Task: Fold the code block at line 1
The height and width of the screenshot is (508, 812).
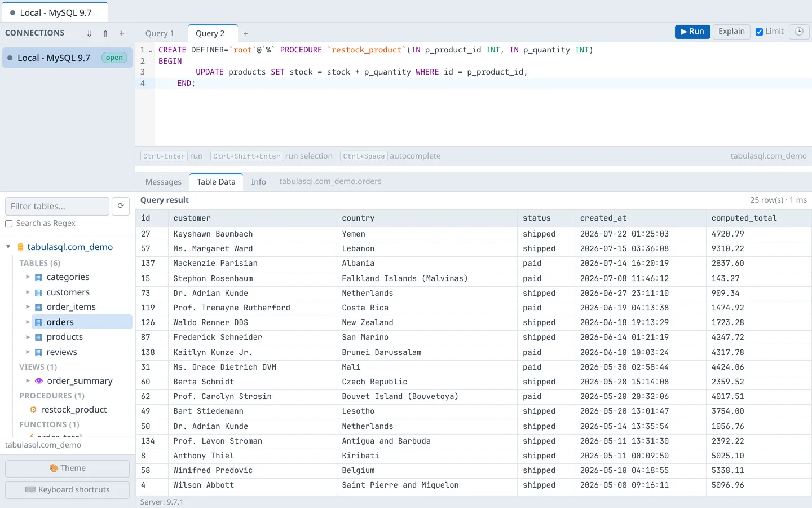Action: tap(151, 50)
